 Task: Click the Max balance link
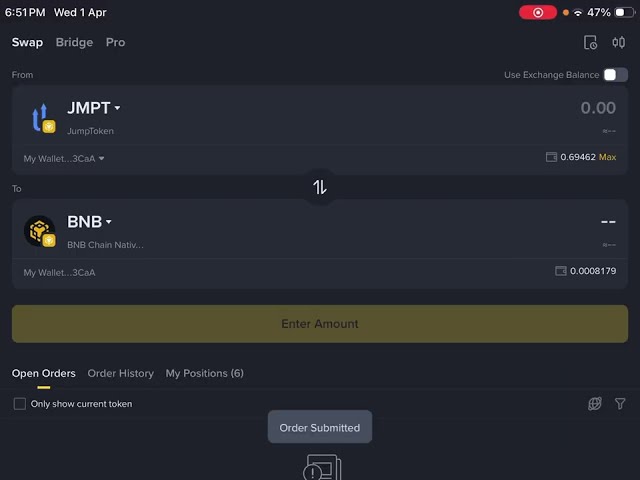point(607,157)
